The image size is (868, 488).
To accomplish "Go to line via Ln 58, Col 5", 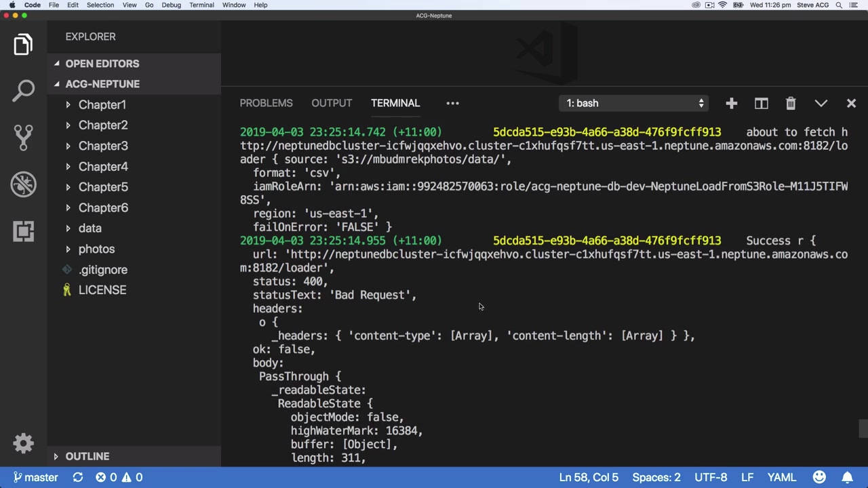I will point(589,477).
